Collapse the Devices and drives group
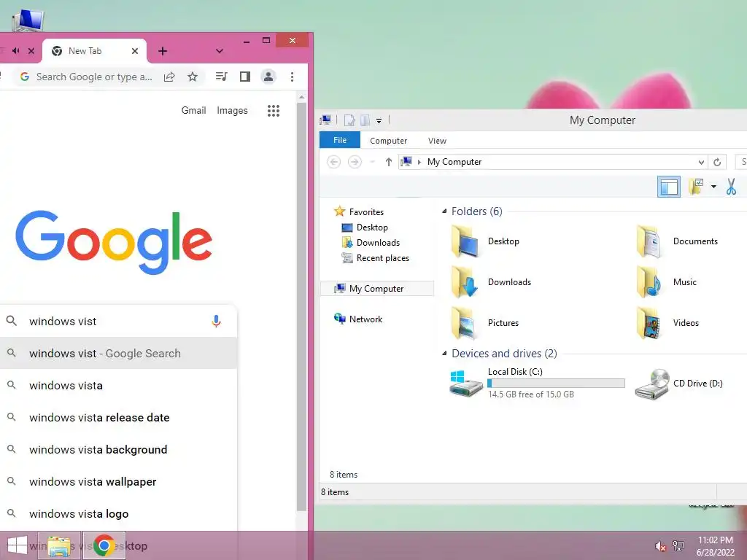The height and width of the screenshot is (560, 747). pos(444,354)
